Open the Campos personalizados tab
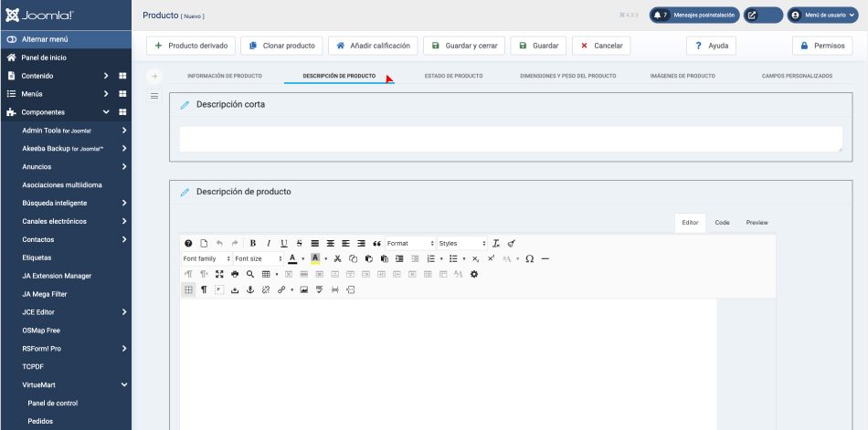The height and width of the screenshot is (430, 868). (797, 76)
